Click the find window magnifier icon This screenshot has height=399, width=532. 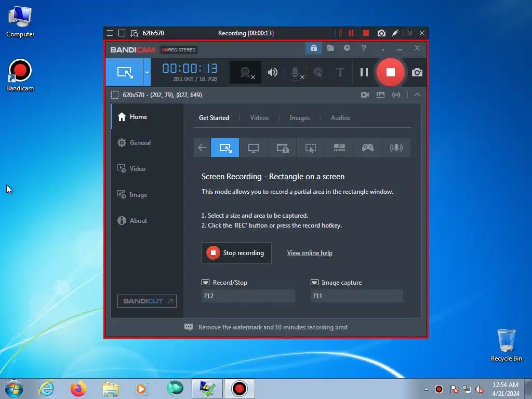pyautogui.click(x=135, y=33)
